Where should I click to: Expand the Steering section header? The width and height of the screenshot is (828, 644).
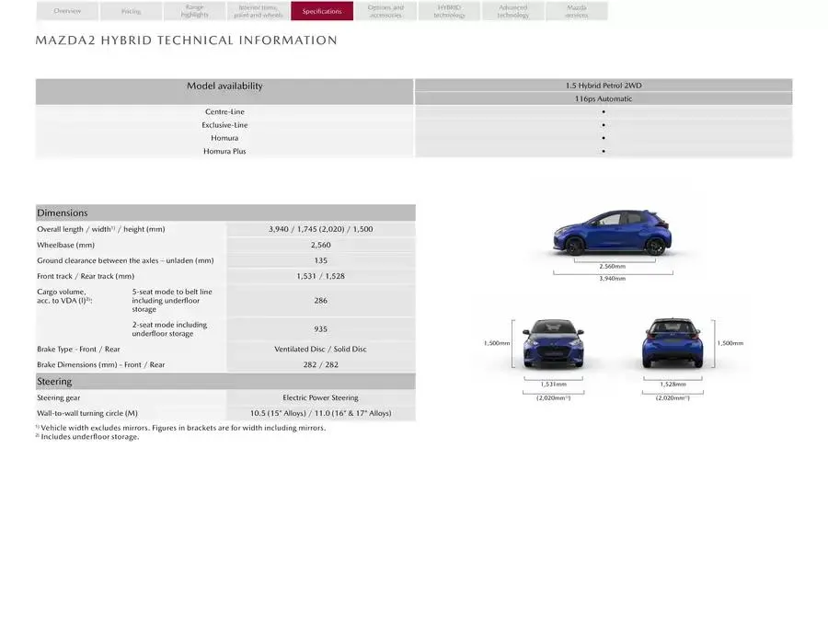224,380
